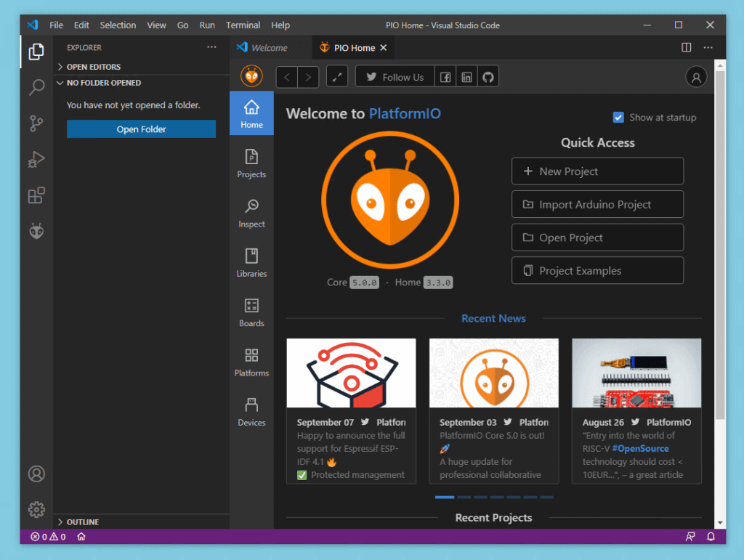Open Accounts menu in activity bar

point(36,474)
